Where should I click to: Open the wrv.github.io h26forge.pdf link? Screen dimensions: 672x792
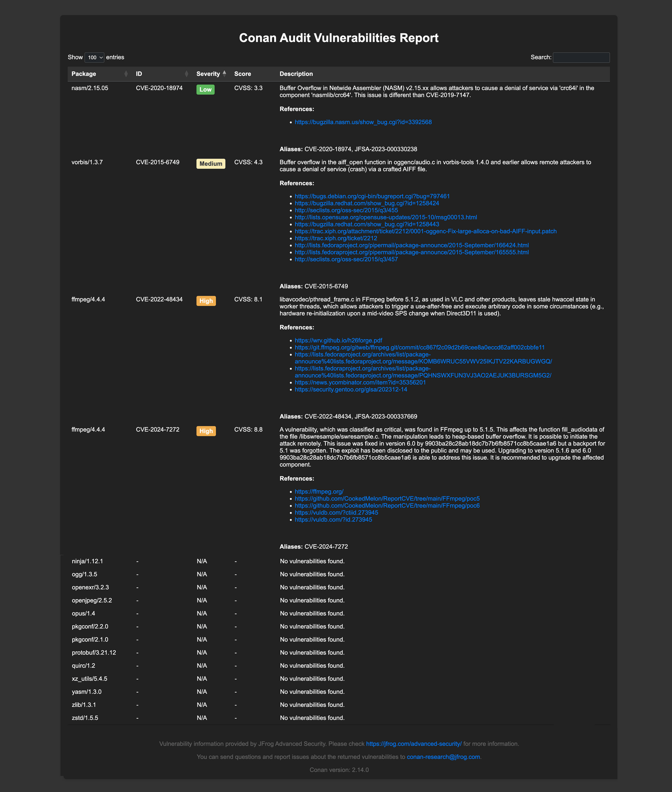tap(338, 341)
